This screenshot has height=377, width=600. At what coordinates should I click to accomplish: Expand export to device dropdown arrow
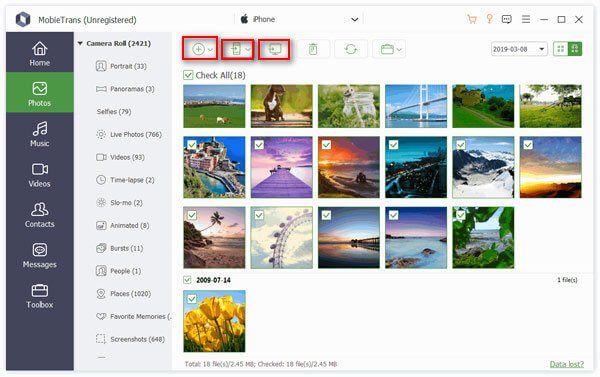pos(248,49)
